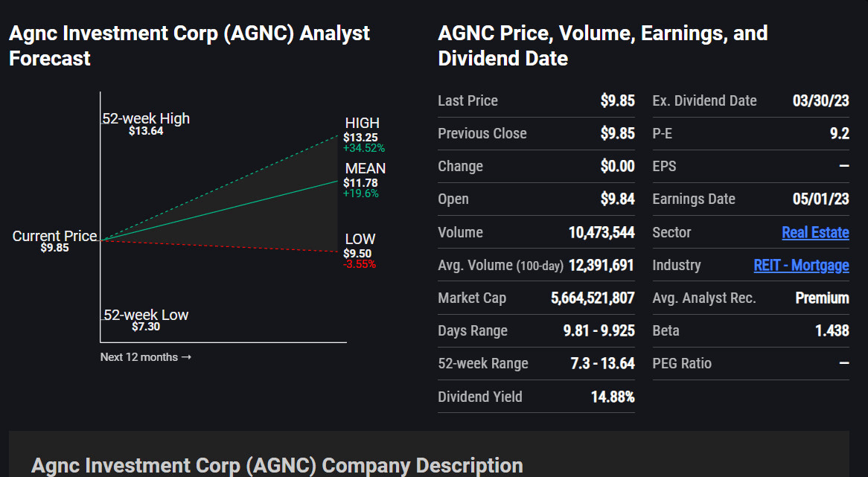Select the MEAN $11.78 forecast label
Viewport: 868px width, 477px height.
pyautogui.click(x=365, y=177)
